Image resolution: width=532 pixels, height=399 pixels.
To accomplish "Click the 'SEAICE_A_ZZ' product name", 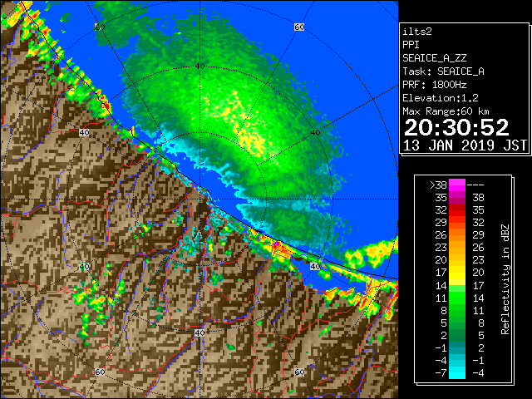I will (434, 58).
